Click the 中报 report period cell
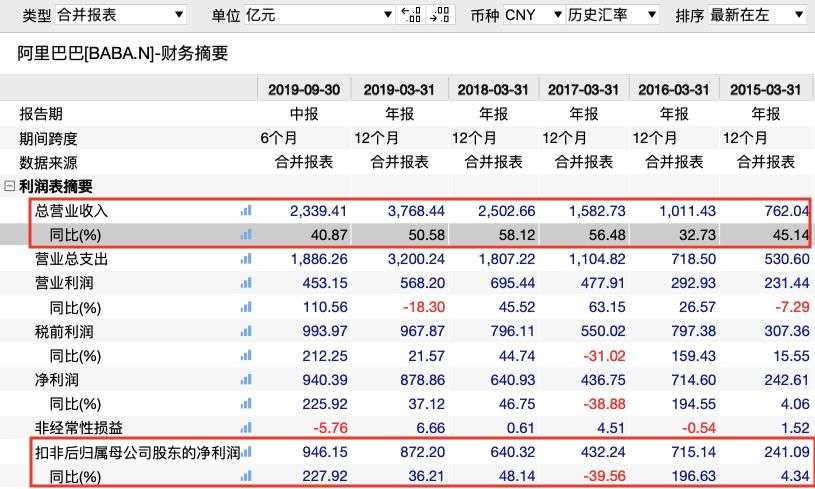 click(304, 114)
